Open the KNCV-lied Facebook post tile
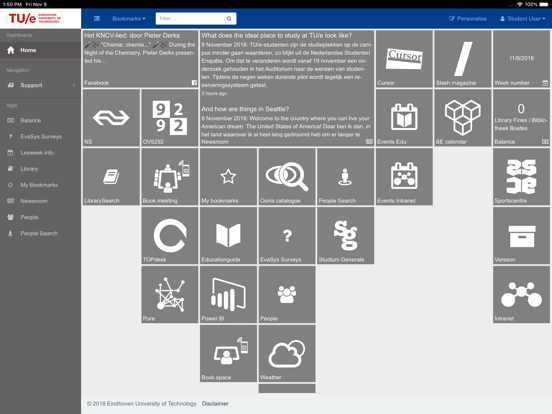This screenshot has width=552, height=414. click(140, 59)
